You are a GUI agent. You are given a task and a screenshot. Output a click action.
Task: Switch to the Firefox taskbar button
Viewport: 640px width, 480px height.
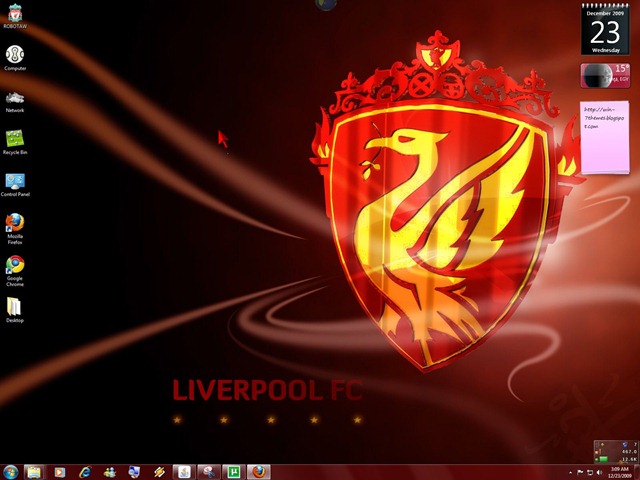click(259, 472)
